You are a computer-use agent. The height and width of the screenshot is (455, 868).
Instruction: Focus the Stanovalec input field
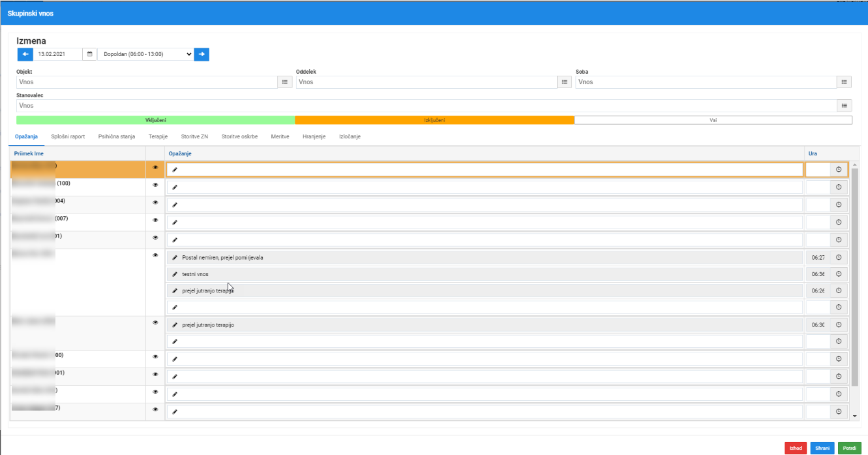[x=427, y=106]
